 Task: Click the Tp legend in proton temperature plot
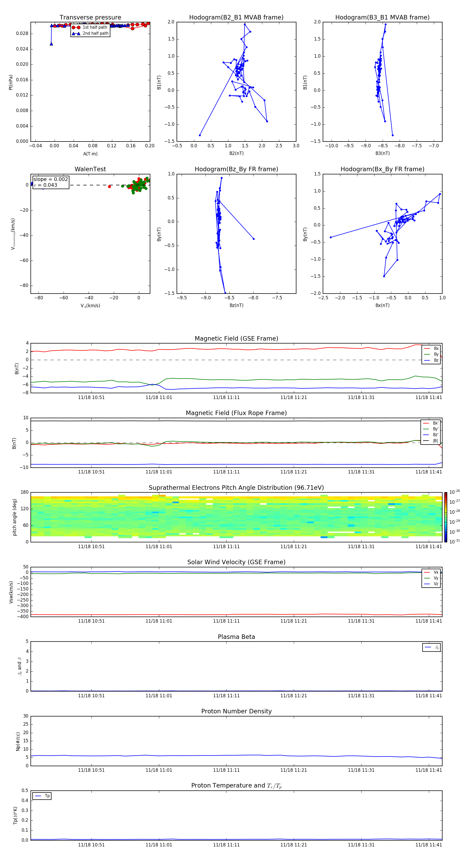(42, 796)
